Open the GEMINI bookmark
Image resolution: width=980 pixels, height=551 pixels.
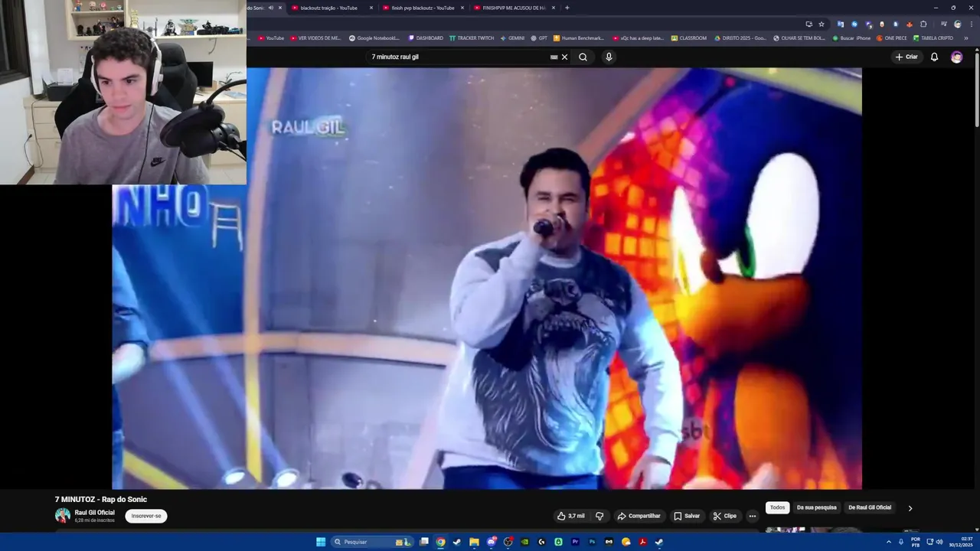pyautogui.click(x=512, y=37)
